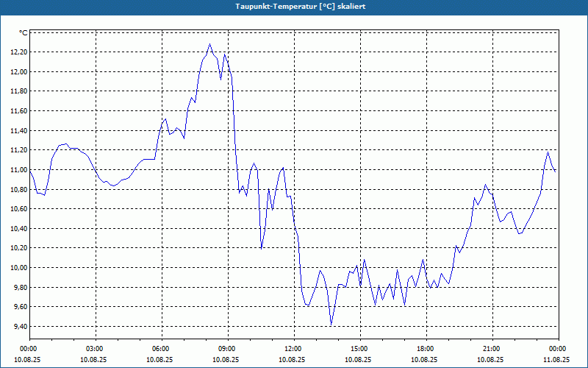The image size is (588, 368).
Task: Click the 9,80 y-axis label
Action: click(x=21, y=287)
